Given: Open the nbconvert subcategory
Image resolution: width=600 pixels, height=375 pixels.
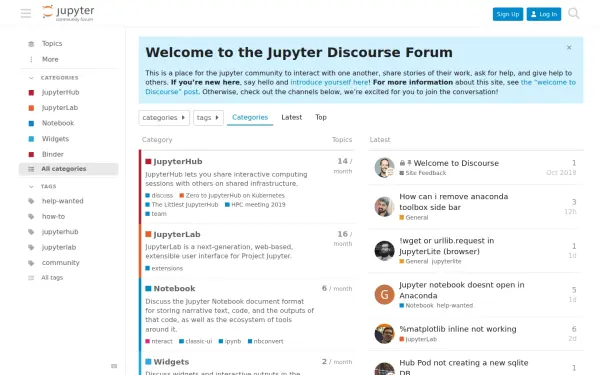Looking at the screenshot, I should (x=266, y=341).
